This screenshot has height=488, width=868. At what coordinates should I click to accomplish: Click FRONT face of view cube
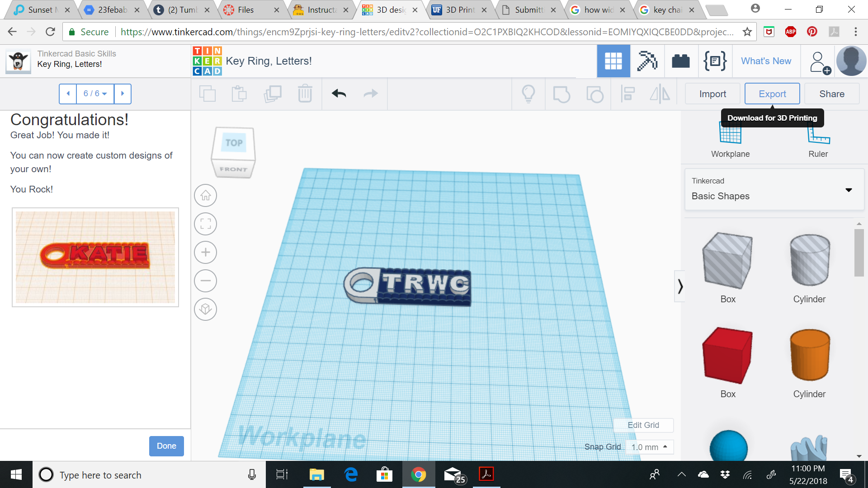[233, 169]
